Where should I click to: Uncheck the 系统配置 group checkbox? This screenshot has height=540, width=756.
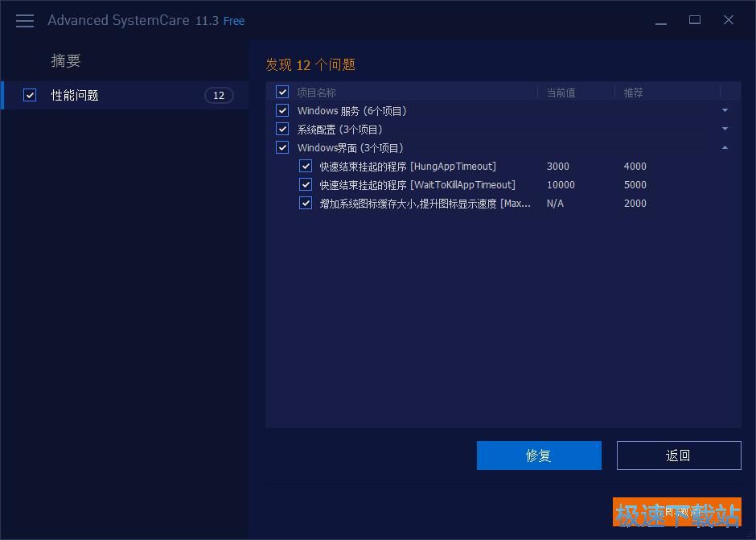pos(282,129)
